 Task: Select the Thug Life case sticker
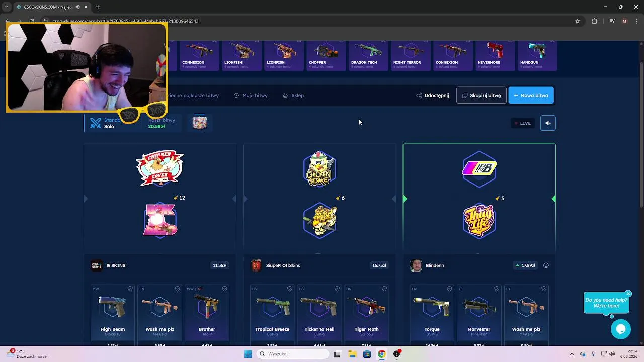(x=479, y=220)
